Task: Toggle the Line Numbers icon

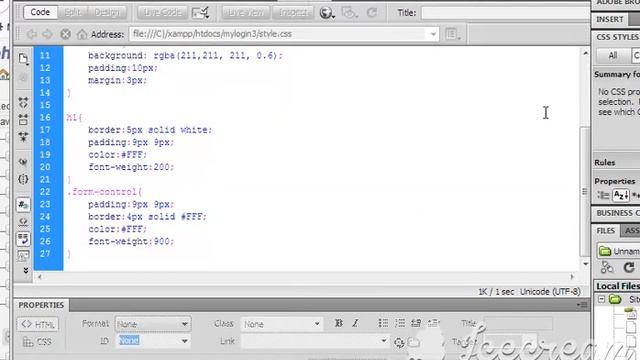Action: (23, 204)
